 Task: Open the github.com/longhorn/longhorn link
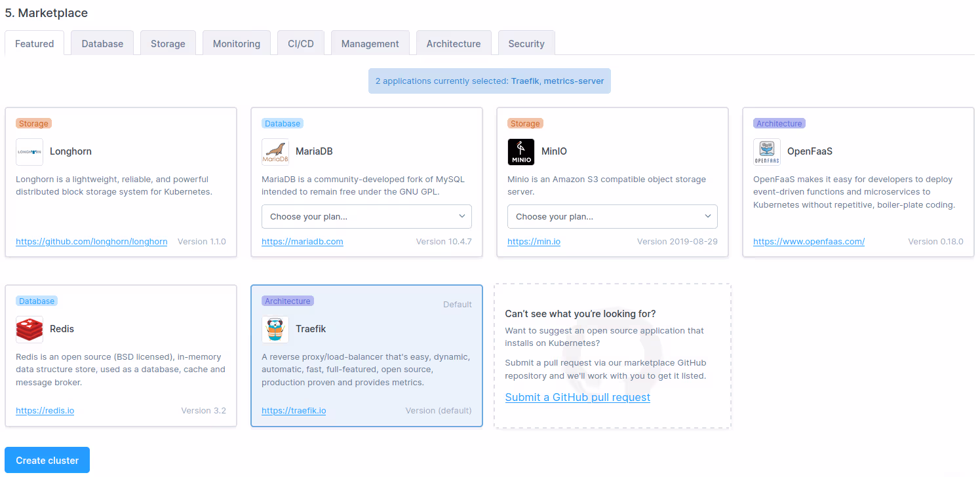[92, 242]
